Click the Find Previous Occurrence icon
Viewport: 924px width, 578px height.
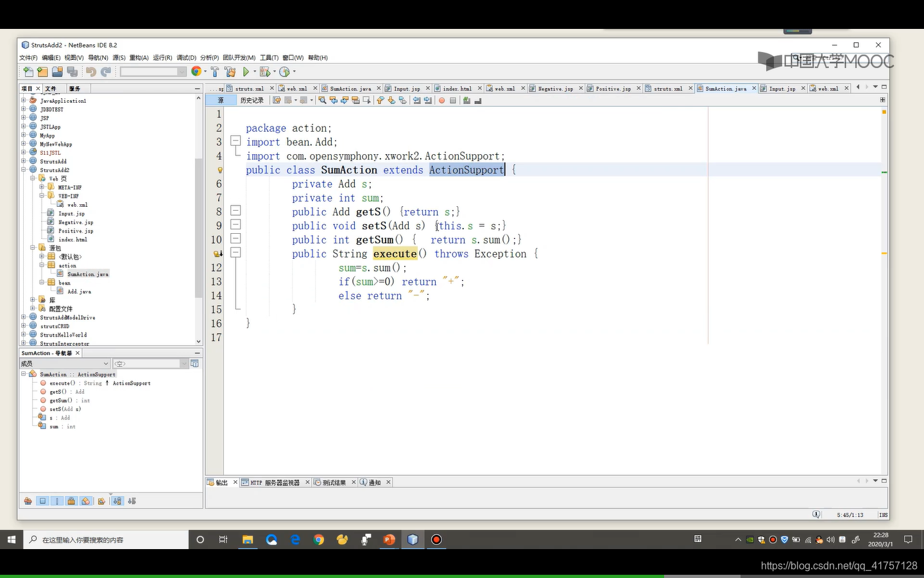334,100
